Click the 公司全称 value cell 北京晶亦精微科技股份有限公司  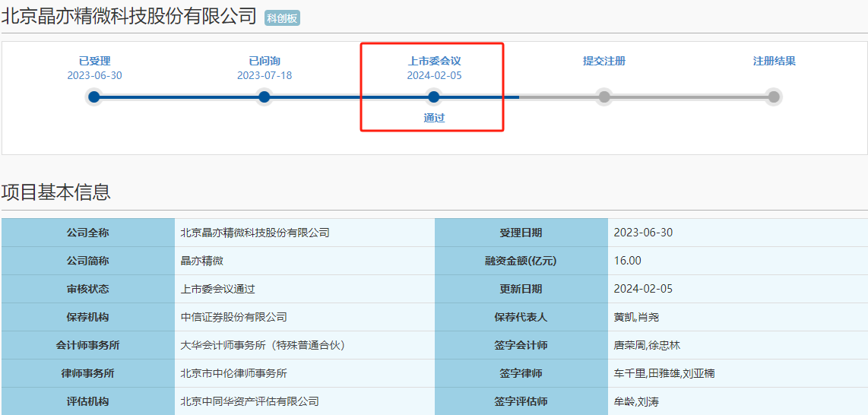pyautogui.click(x=305, y=233)
